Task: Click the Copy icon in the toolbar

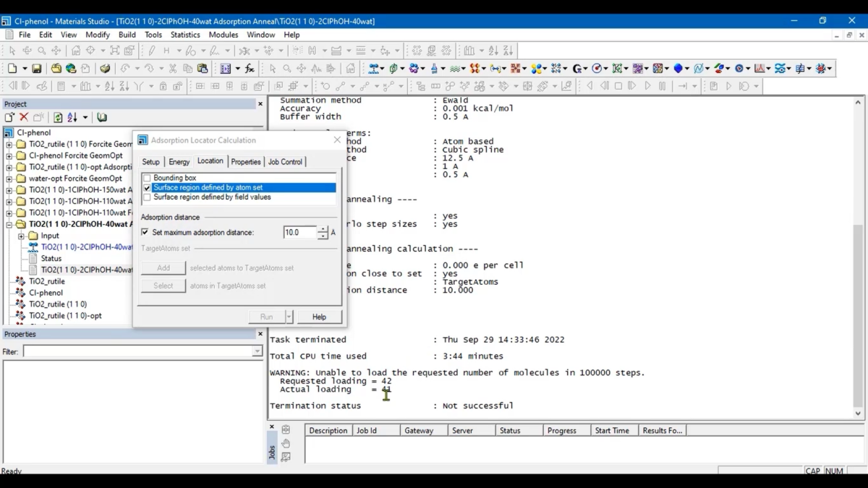Action: click(x=187, y=69)
